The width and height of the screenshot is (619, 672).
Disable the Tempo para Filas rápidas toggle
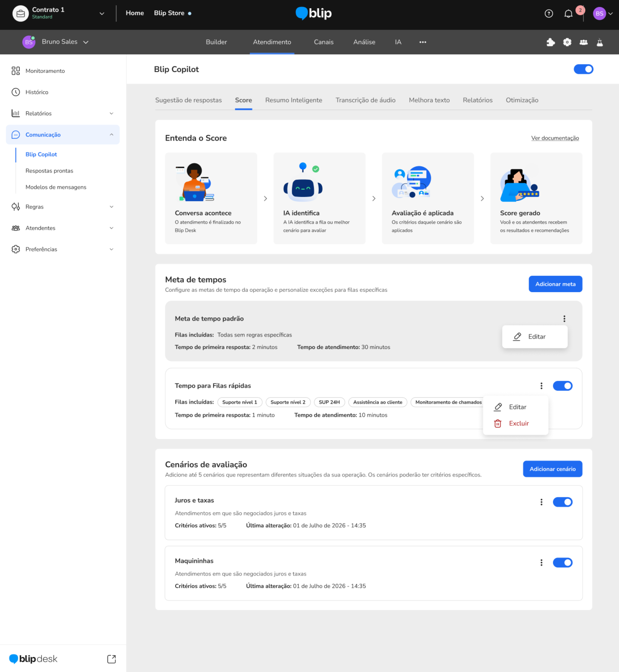(563, 386)
